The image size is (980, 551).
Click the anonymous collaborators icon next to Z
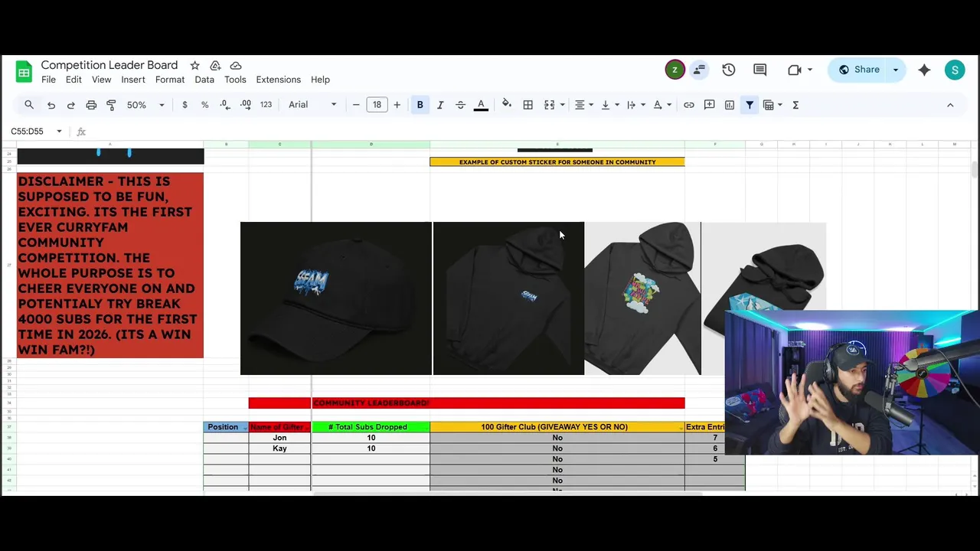(x=699, y=70)
